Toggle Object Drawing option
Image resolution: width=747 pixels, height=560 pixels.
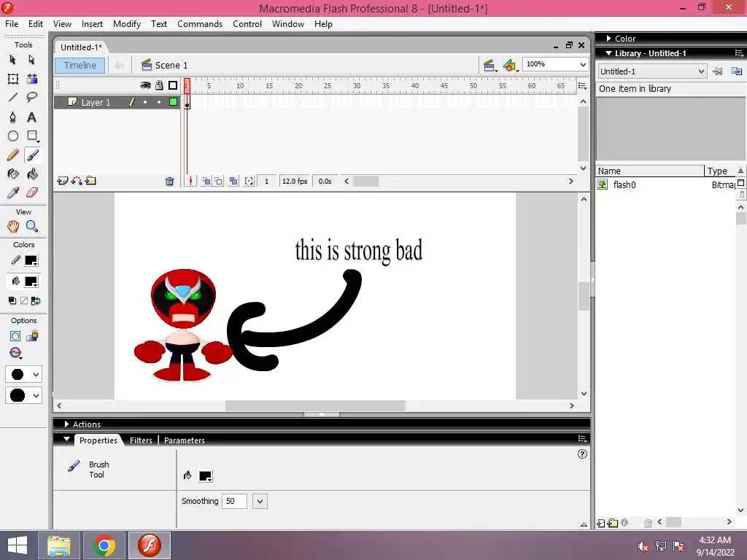coord(15,336)
